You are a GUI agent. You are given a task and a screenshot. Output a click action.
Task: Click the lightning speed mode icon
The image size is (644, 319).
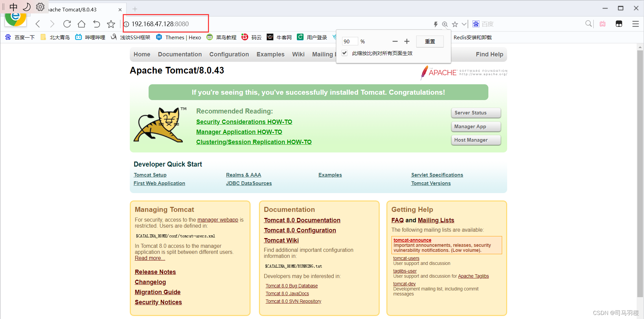[435, 24]
